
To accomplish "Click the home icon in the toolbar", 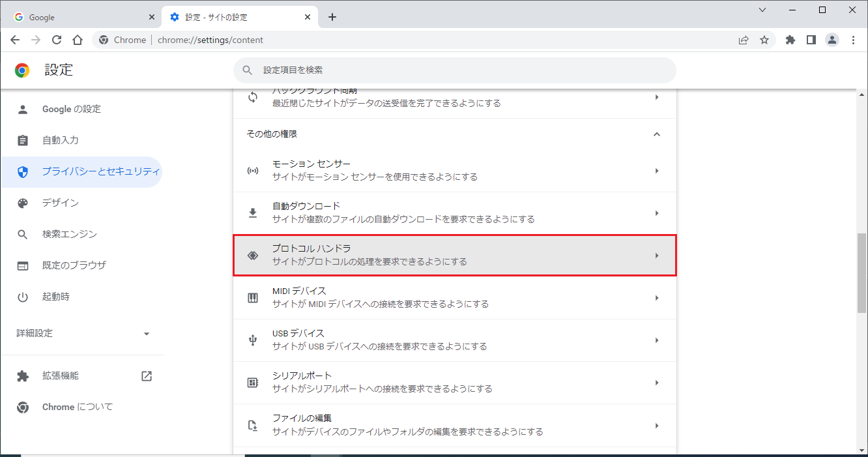I will click(78, 40).
